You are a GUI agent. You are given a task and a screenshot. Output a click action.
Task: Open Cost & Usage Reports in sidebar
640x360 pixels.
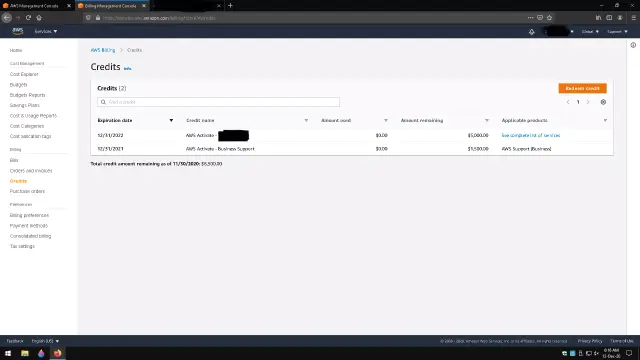coord(33,116)
